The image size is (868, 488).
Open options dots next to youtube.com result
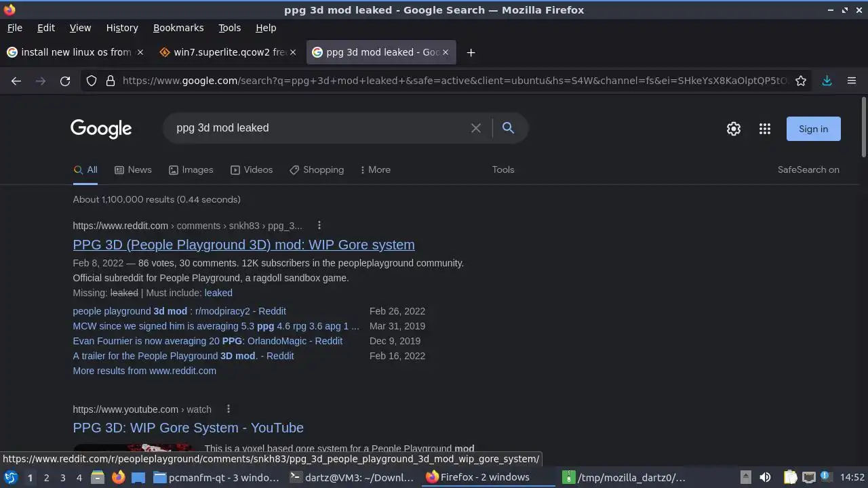[x=229, y=409]
